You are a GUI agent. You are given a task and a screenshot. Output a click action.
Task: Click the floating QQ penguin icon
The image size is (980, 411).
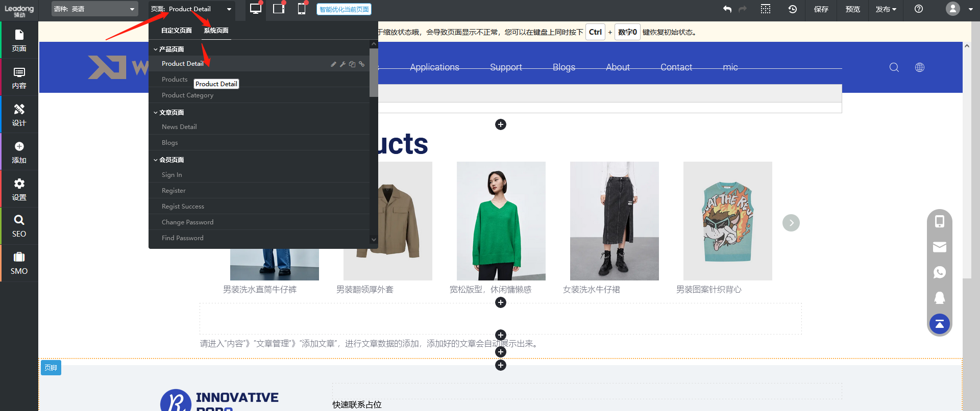point(940,298)
